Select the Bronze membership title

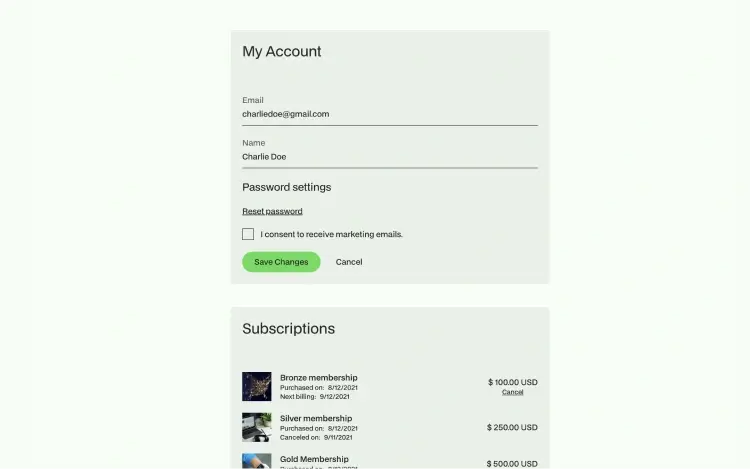point(319,378)
